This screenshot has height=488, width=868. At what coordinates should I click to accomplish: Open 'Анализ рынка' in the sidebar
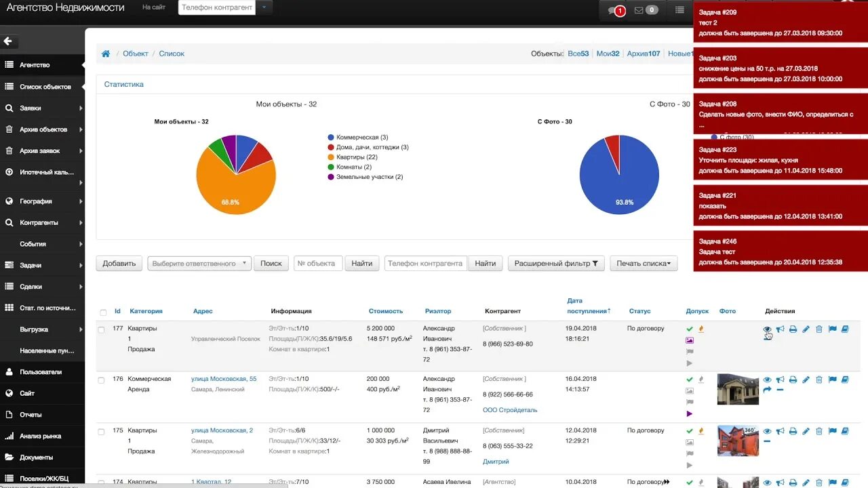coord(42,436)
